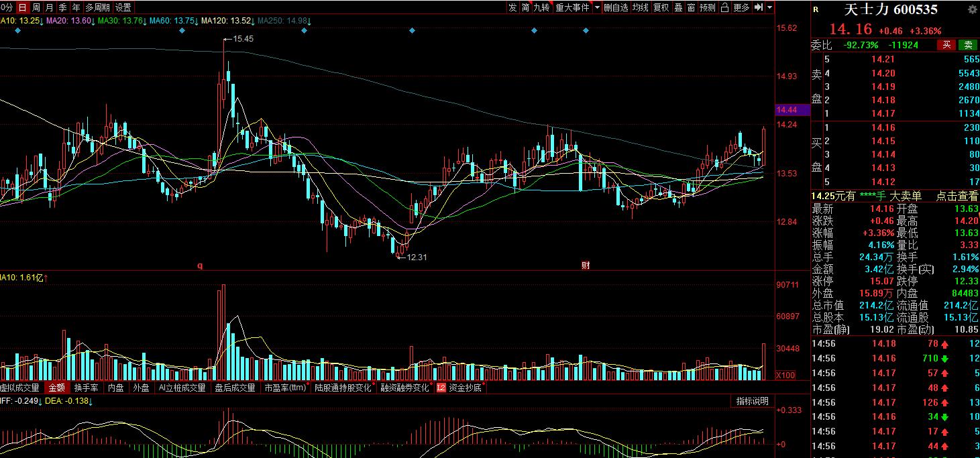Image resolution: width=980 pixels, height=458 pixels.
Task: Click the lock icon in the chart toolbar
Action: click(725, 7)
